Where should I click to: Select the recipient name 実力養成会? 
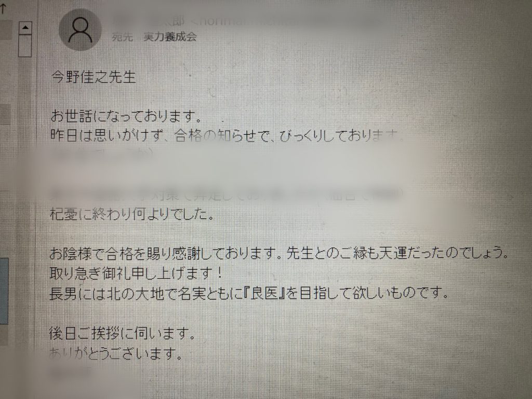coord(170,37)
